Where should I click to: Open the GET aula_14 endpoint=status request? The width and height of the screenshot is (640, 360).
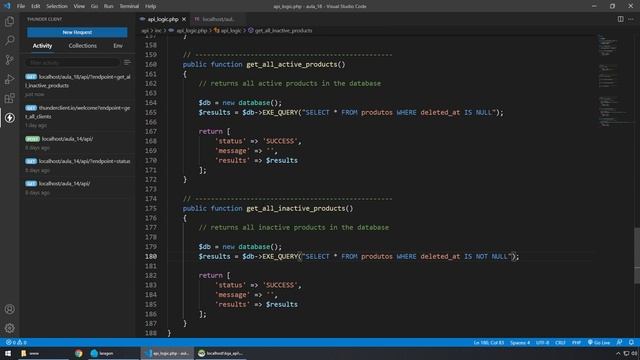78,165
